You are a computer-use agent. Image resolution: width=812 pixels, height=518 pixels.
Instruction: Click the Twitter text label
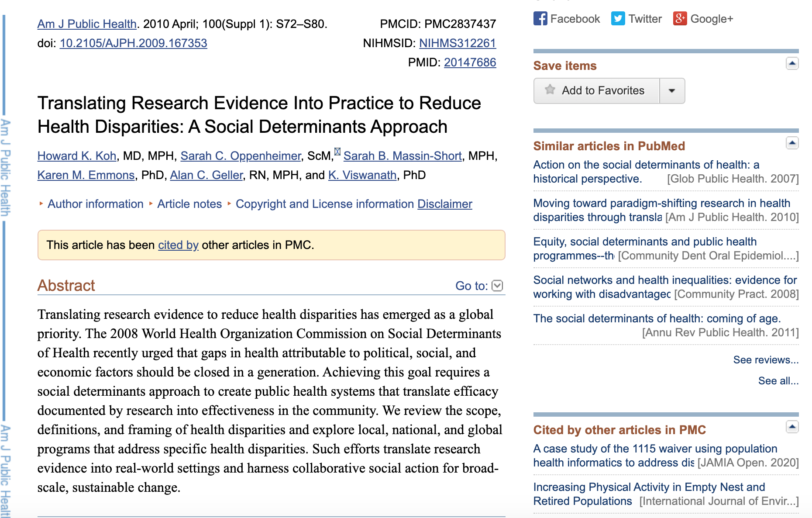coord(645,19)
